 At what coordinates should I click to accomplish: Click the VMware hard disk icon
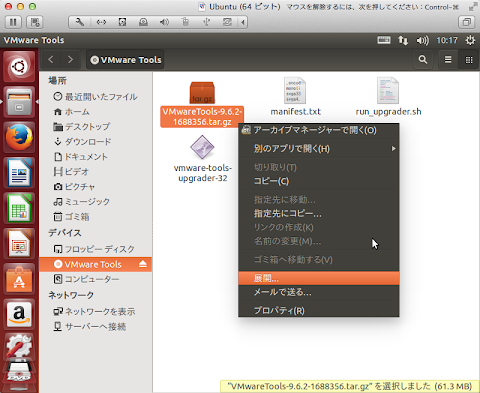122,22
